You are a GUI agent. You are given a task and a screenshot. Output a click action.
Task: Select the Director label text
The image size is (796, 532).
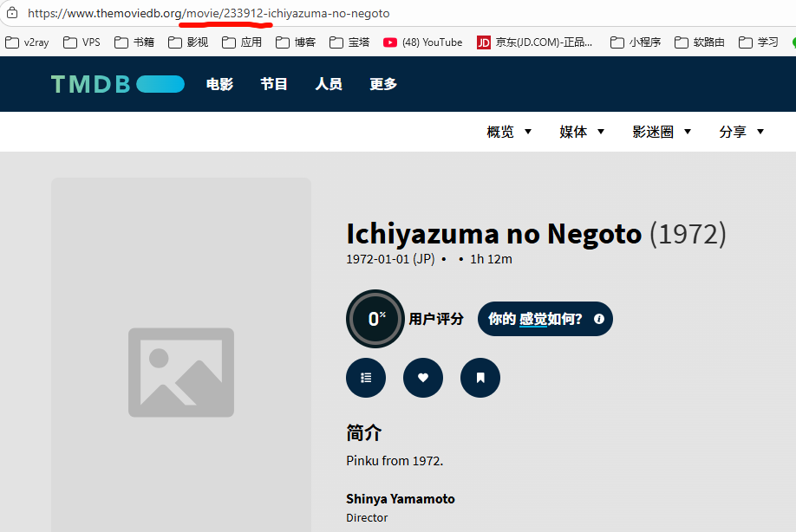tap(367, 518)
